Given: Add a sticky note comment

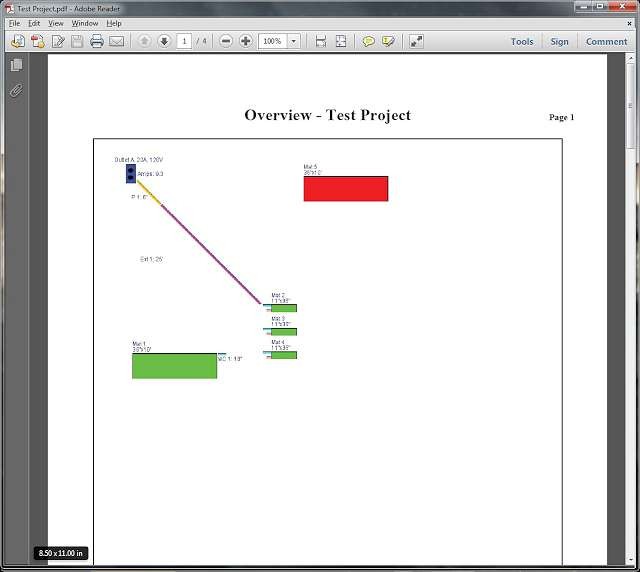Looking at the screenshot, I should [x=368, y=41].
